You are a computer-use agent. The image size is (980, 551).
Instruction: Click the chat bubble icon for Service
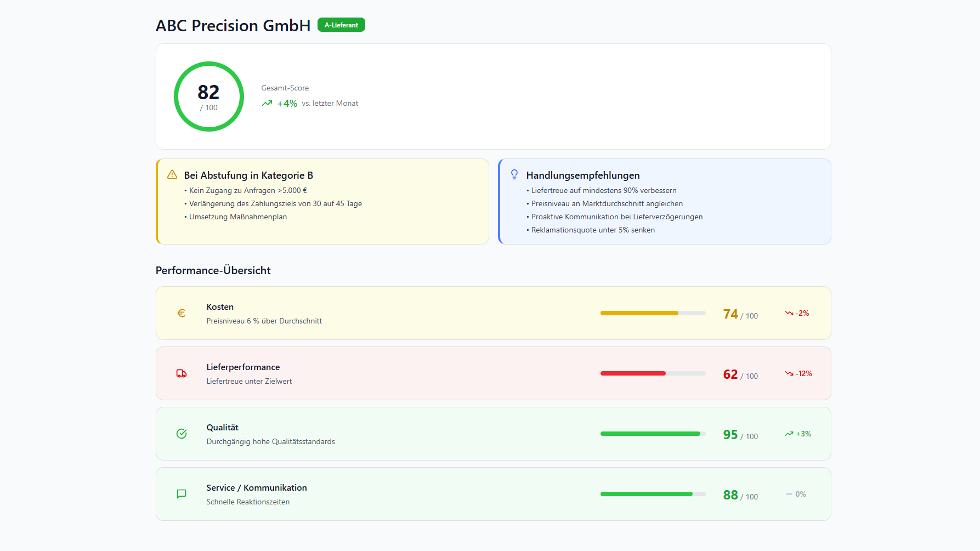coord(182,494)
